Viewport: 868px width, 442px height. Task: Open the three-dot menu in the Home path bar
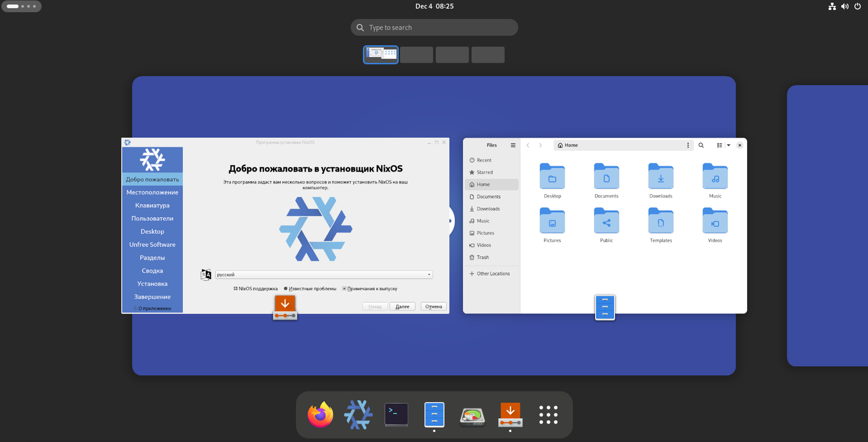pos(688,145)
